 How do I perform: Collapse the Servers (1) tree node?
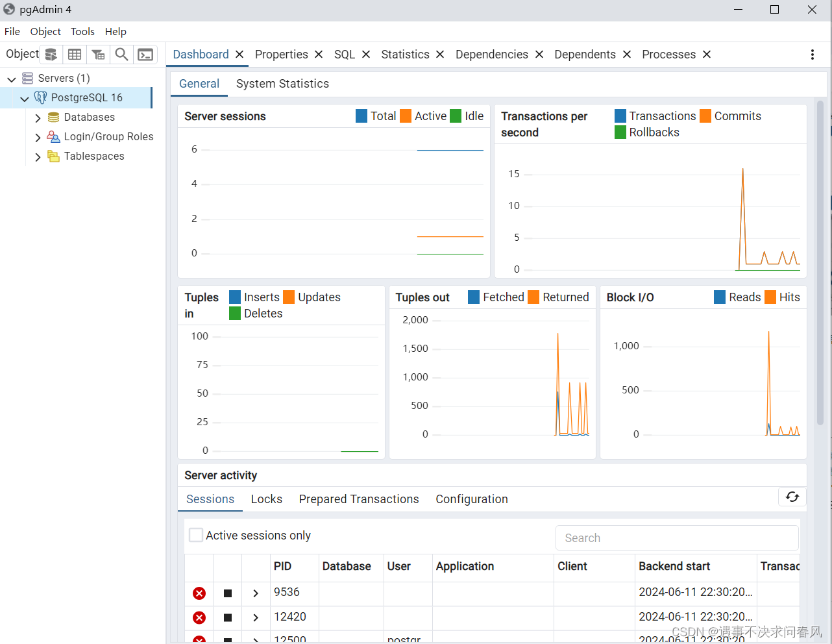(x=12, y=79)
